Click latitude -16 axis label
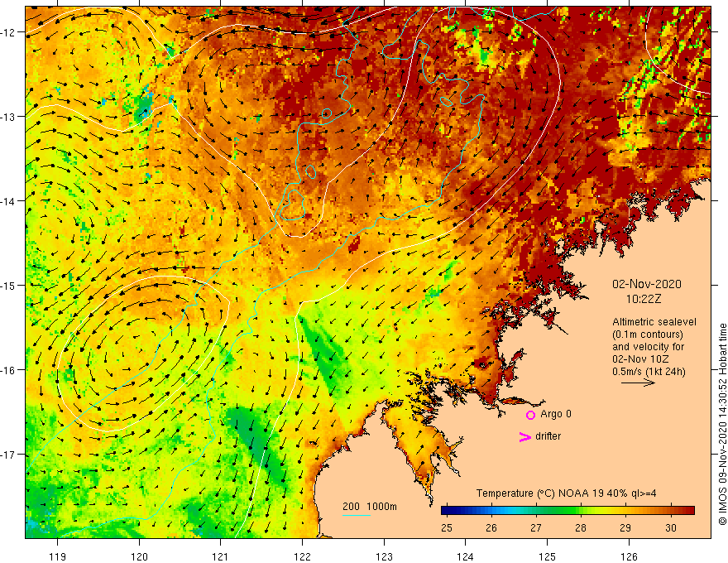This screenshot has height=563, width=728. (8, 370)
